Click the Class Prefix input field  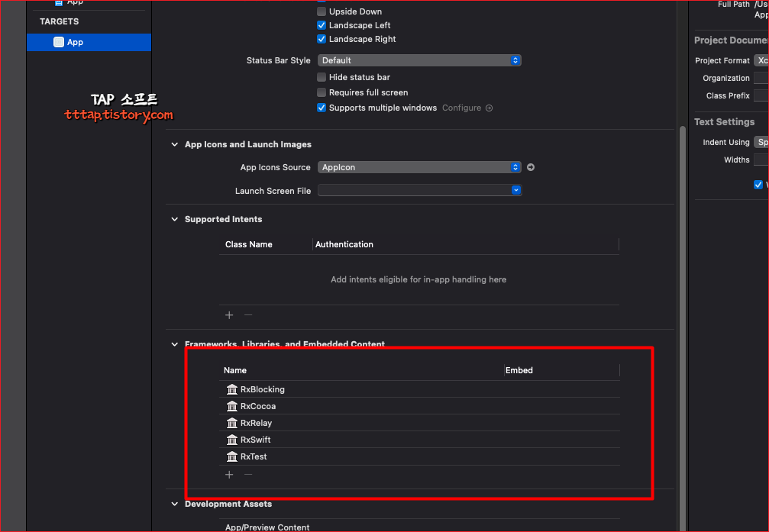[x=761, y=95]
